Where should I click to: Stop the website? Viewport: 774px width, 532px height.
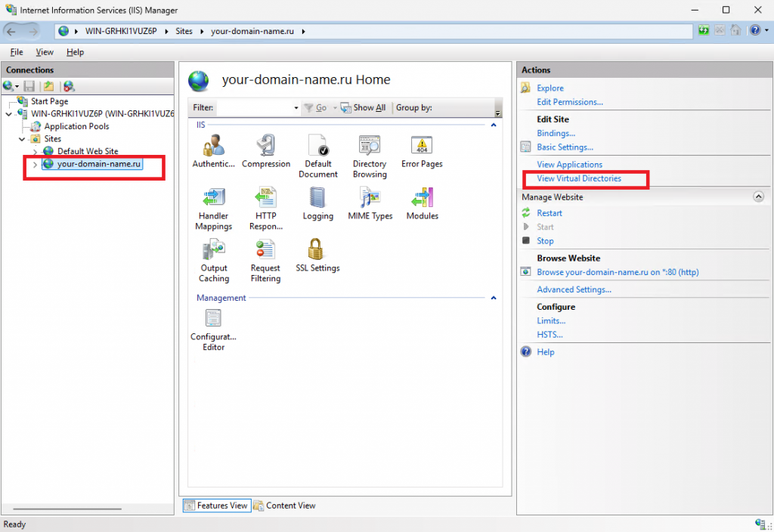(x=545, y=241)
